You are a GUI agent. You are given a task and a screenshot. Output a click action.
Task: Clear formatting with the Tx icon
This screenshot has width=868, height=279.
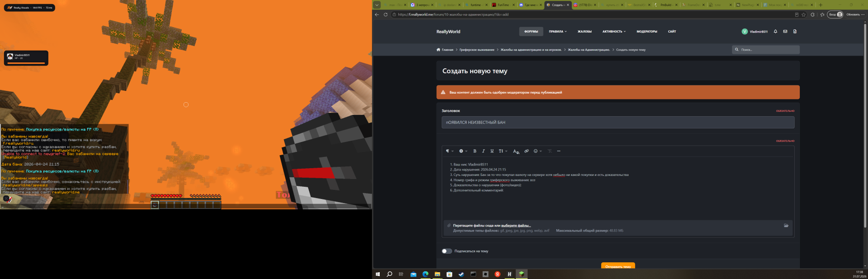pyautogui.click(x=550, y=151)
